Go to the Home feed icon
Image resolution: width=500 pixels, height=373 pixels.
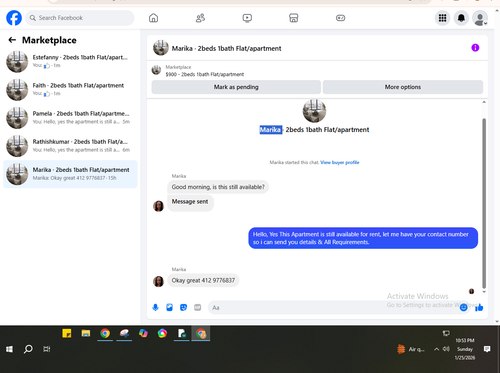(x=153, y=18)
